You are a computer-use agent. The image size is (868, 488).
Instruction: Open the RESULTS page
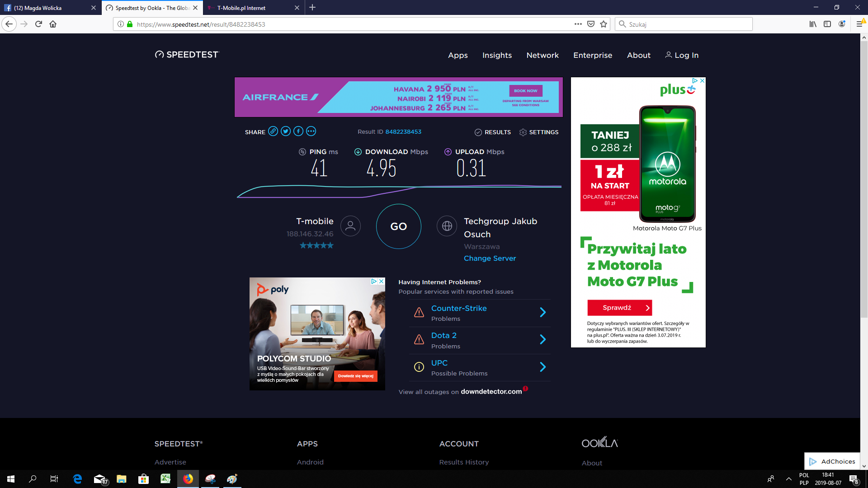pos(493,132)
